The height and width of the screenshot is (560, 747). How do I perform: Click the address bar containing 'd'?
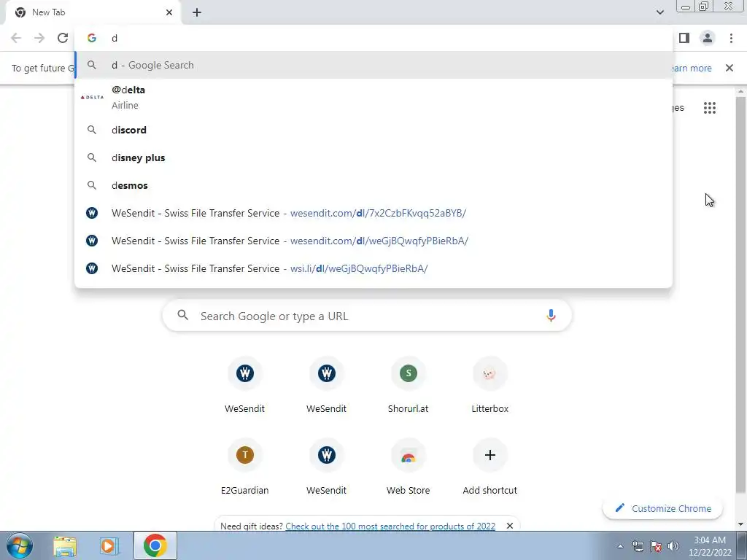pyautogui.click(x=373, y=38)
